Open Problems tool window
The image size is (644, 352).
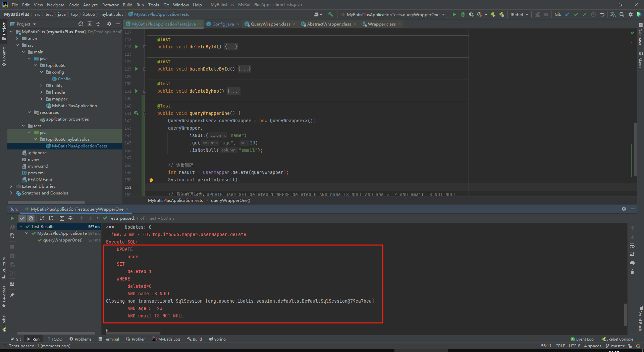pyautogui.click(x=80, y=339)
